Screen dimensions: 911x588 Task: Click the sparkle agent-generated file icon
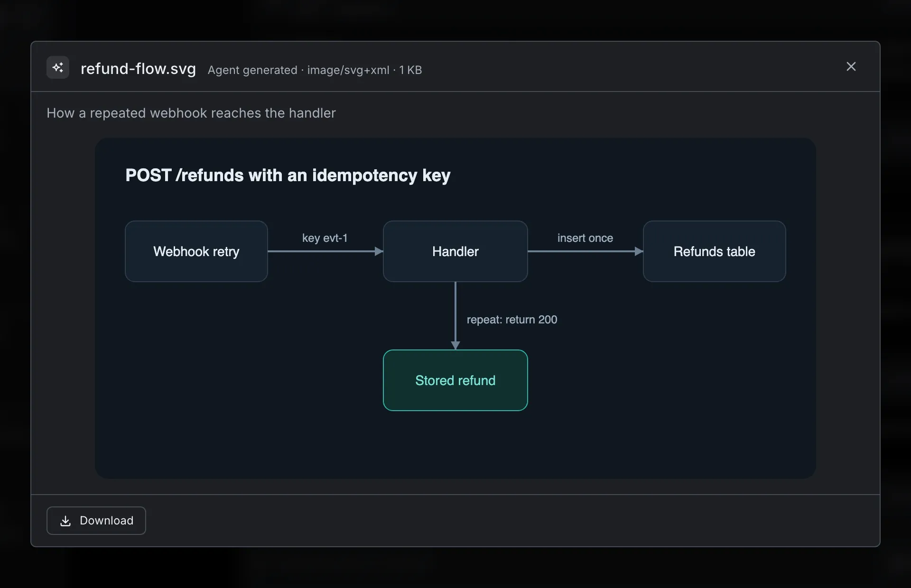58,67
